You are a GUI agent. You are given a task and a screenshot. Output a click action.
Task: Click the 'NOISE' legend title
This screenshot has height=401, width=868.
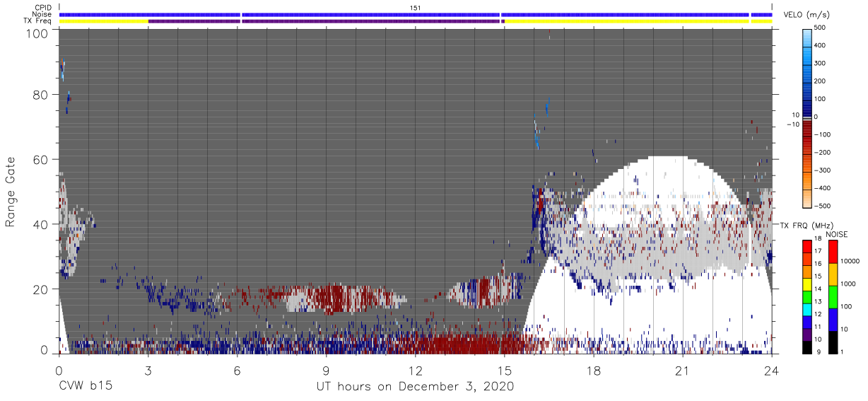[x=836, y=234]
